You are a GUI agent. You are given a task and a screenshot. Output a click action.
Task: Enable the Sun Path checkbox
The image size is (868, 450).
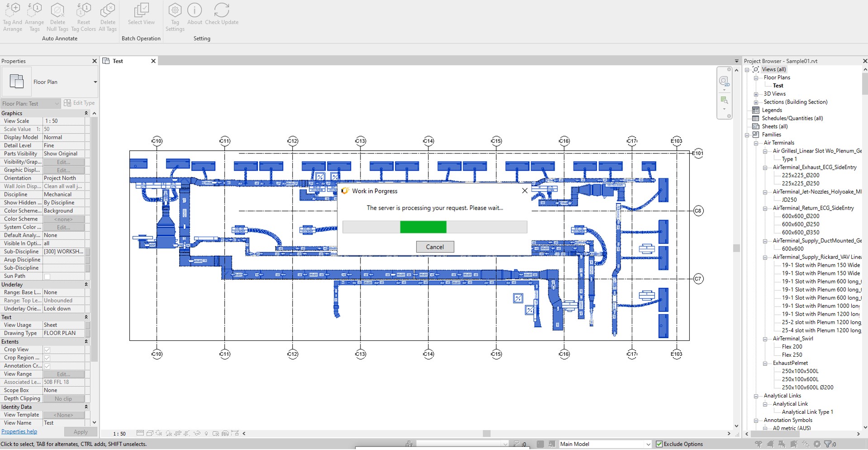point(47,276)
